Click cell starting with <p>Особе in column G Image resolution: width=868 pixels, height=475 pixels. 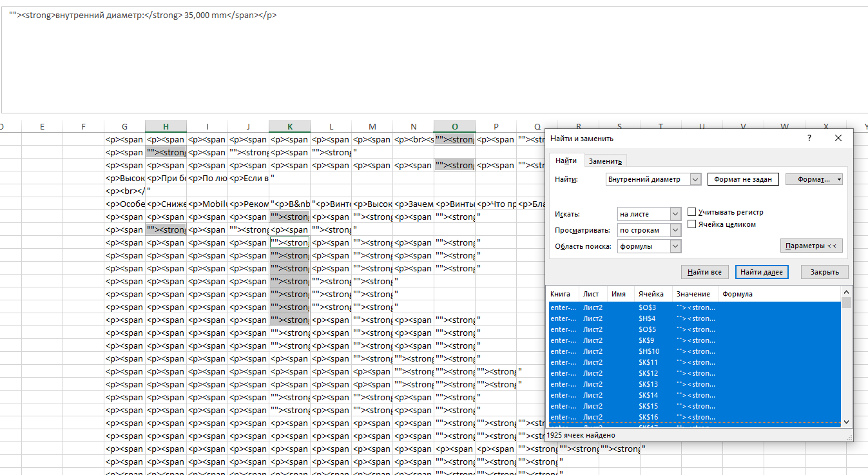pos(124,204)
